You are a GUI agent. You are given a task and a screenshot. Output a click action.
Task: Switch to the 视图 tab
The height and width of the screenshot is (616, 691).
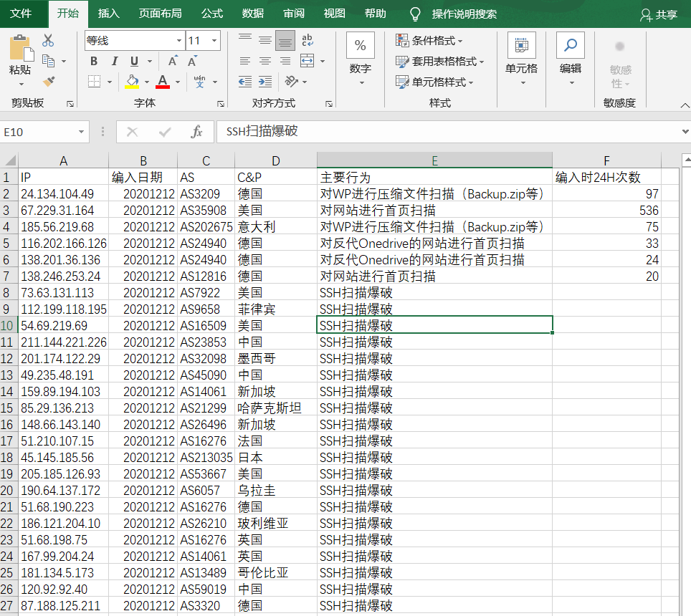pyautogui.click(x=334, y=14)
